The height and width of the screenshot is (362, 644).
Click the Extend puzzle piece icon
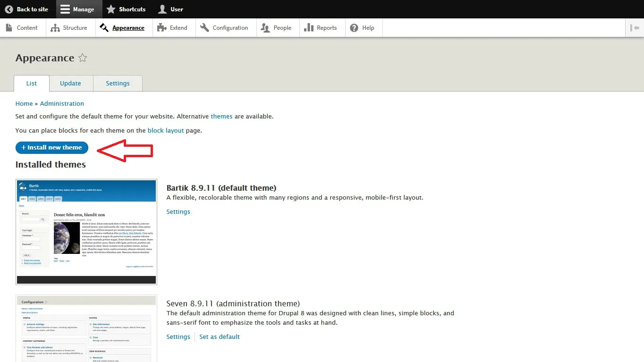(162, 28)
